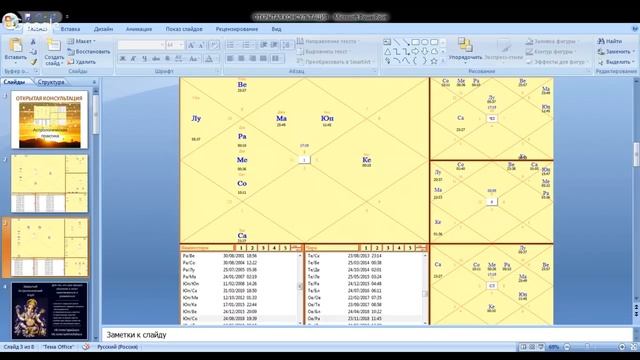Screen dimensions: 640x360
Task: Click the Заменить replace button
Action: [616, 52]
